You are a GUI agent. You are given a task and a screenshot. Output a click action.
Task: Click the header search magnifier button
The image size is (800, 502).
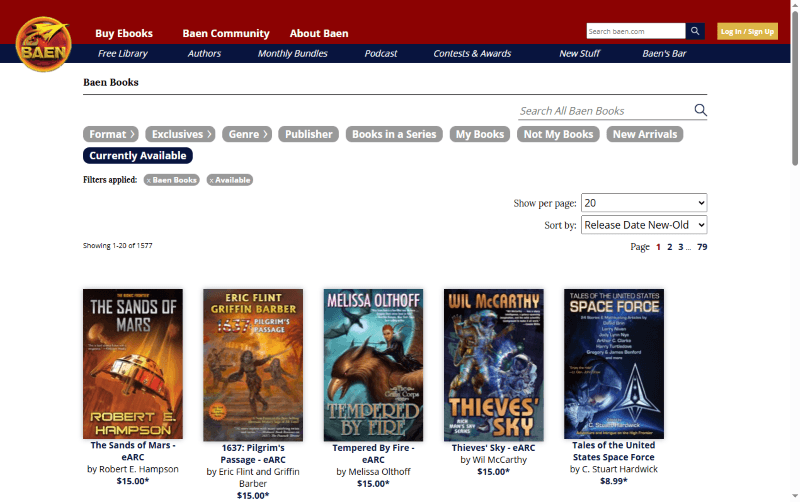[695, 31]
